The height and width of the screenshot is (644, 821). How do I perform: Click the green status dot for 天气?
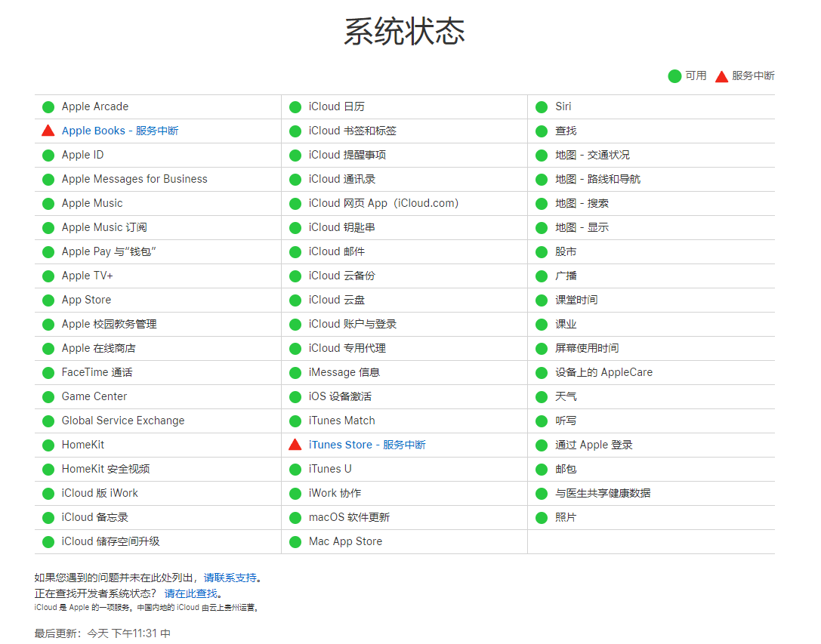[542, 397]
